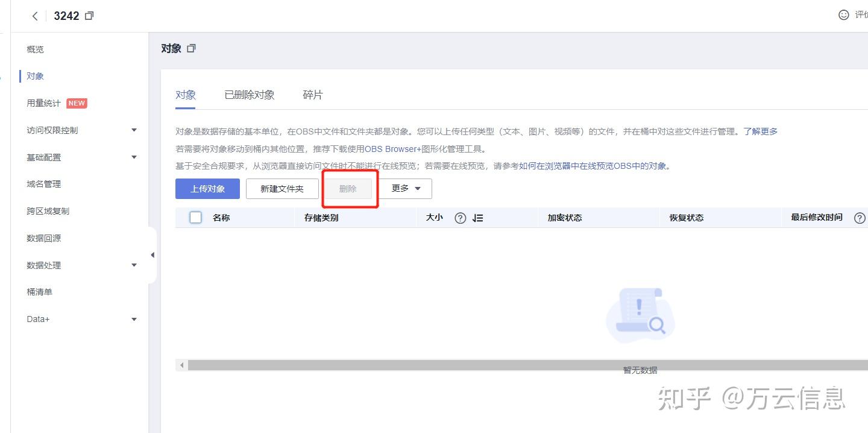868x433 pixels.
Task: Sort objects by the 大小 column
Action: pos(478,218)
